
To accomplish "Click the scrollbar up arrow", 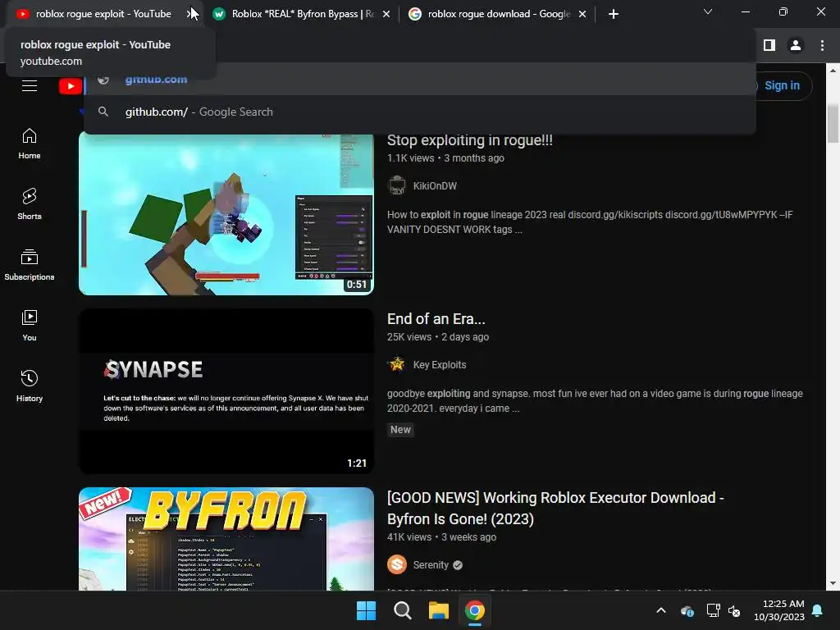I will click(833, 71).
